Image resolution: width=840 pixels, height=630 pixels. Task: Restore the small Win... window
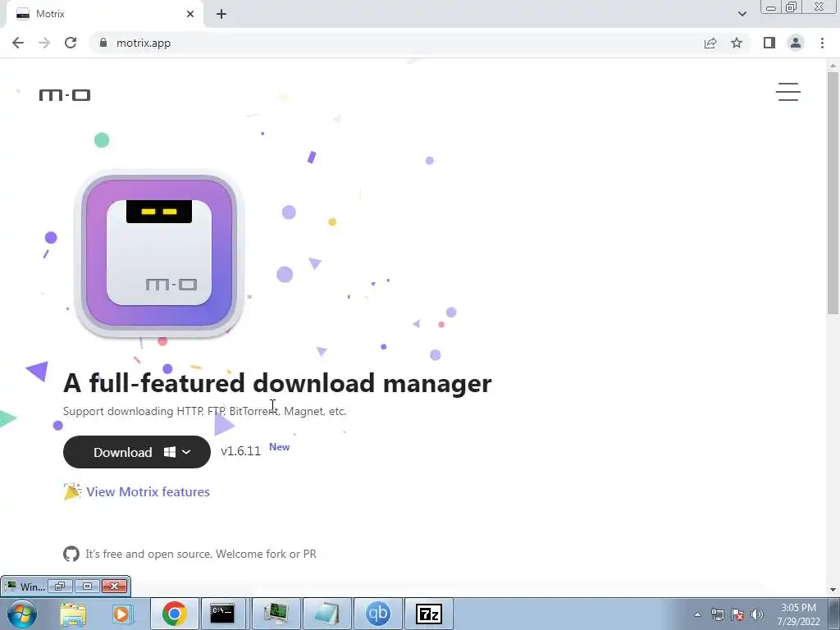59,586
